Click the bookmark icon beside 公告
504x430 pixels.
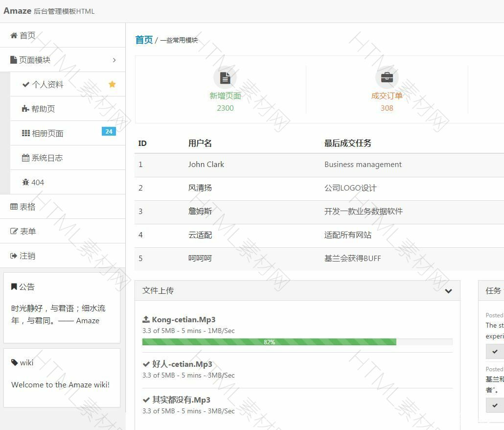tap(14, 287)
